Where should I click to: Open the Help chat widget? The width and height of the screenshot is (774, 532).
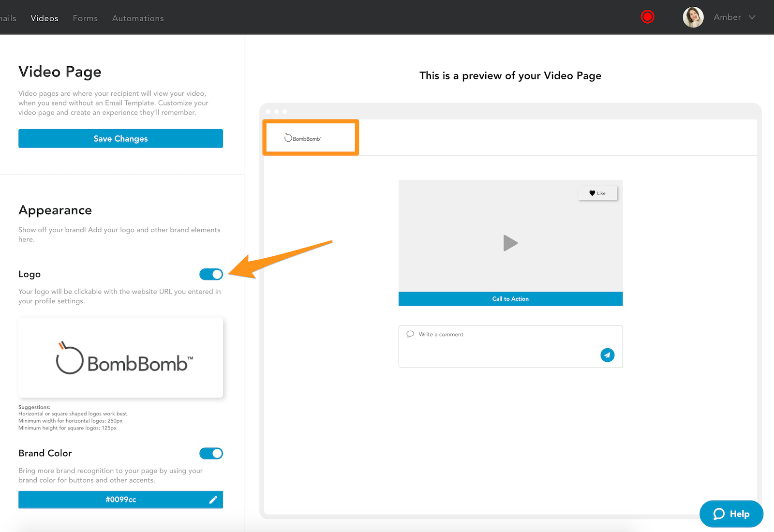coord(731,514)
